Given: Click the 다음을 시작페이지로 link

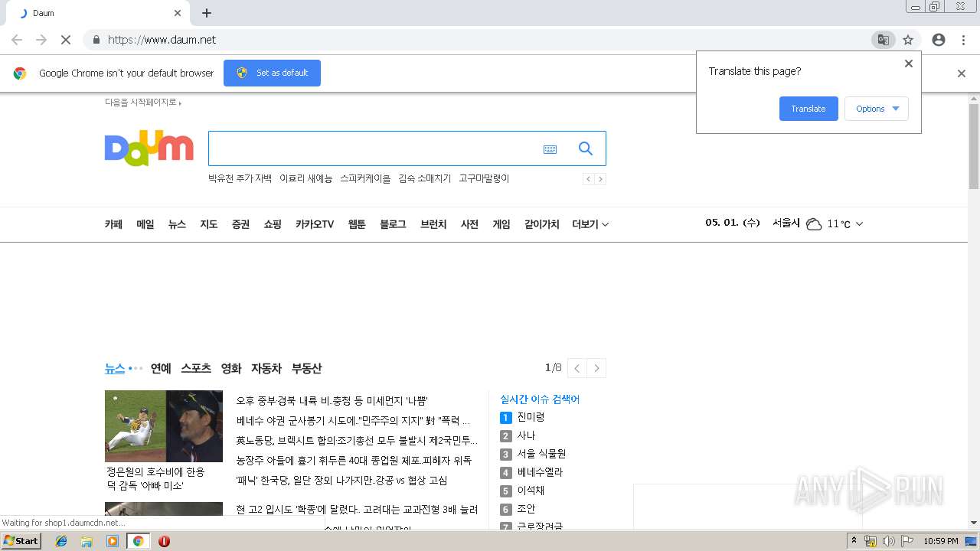Looking at the screenshot, I should pos(142,103).
